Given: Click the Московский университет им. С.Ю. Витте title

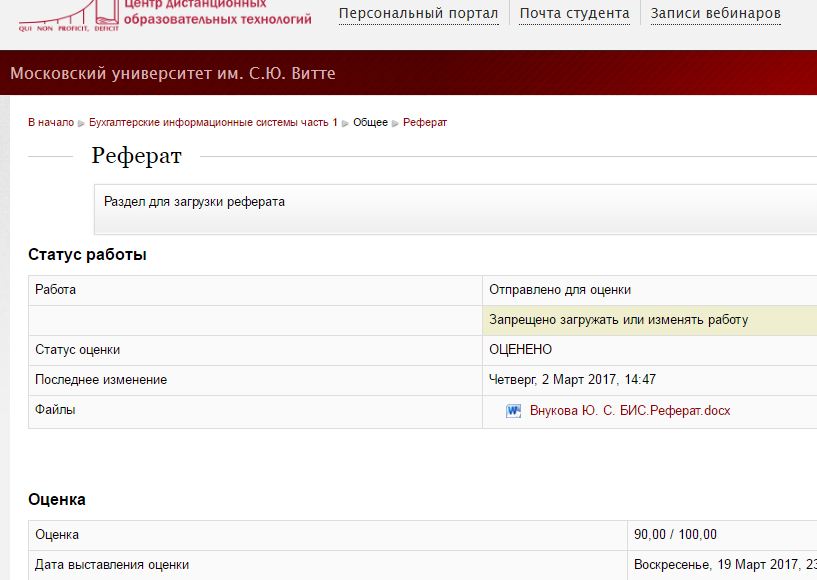Looking at the screenshot, I should point(173,74).
